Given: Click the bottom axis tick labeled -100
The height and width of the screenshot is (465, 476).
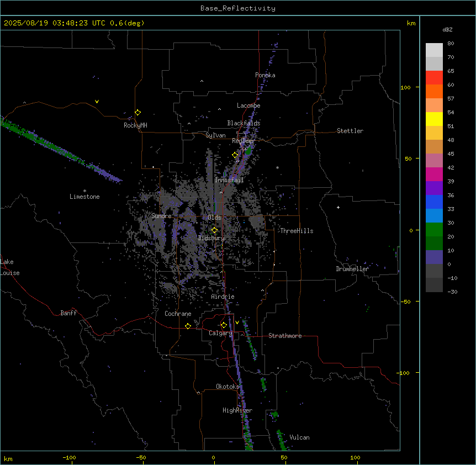Looking at the screenshot, I should pos(69,458).
